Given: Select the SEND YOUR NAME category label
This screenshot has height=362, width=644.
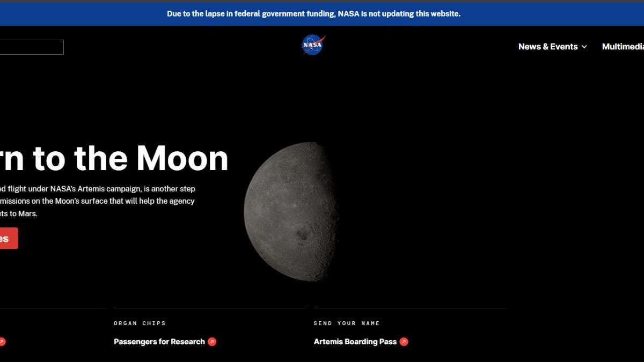Looking at the screenshot, I should tap(347, 323).
